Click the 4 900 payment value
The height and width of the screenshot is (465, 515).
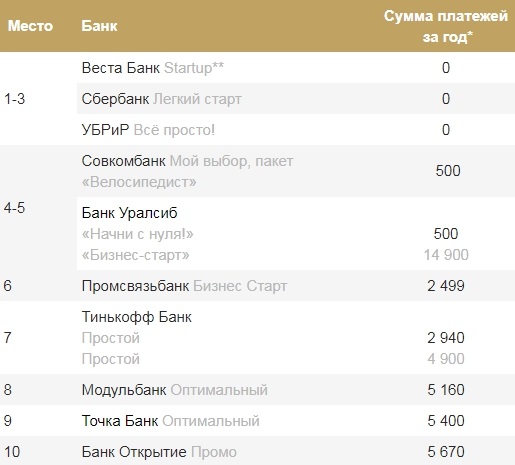pos(446,359)
